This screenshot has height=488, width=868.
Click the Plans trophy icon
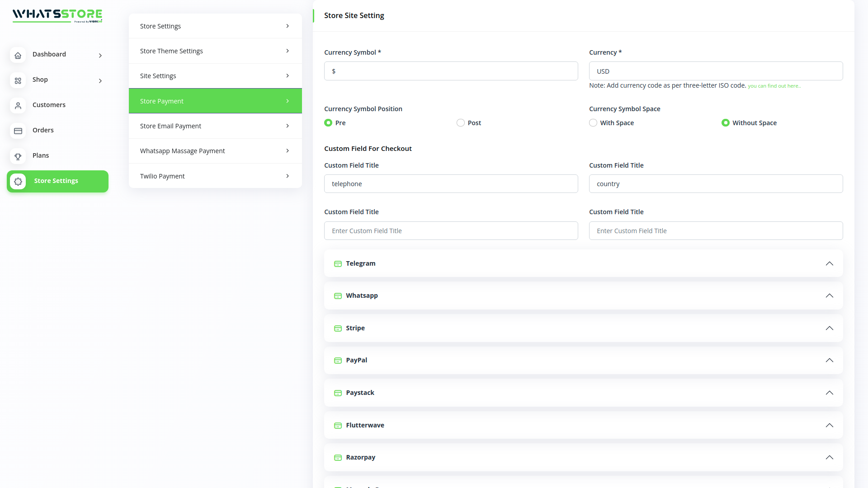[x=18, y=156]
